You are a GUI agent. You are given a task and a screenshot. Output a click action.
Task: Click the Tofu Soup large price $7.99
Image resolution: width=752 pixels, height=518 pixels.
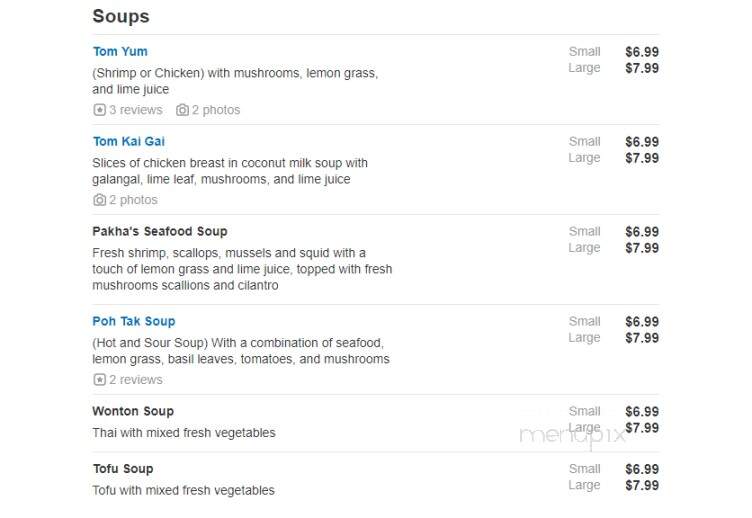[x=642, y=485]
